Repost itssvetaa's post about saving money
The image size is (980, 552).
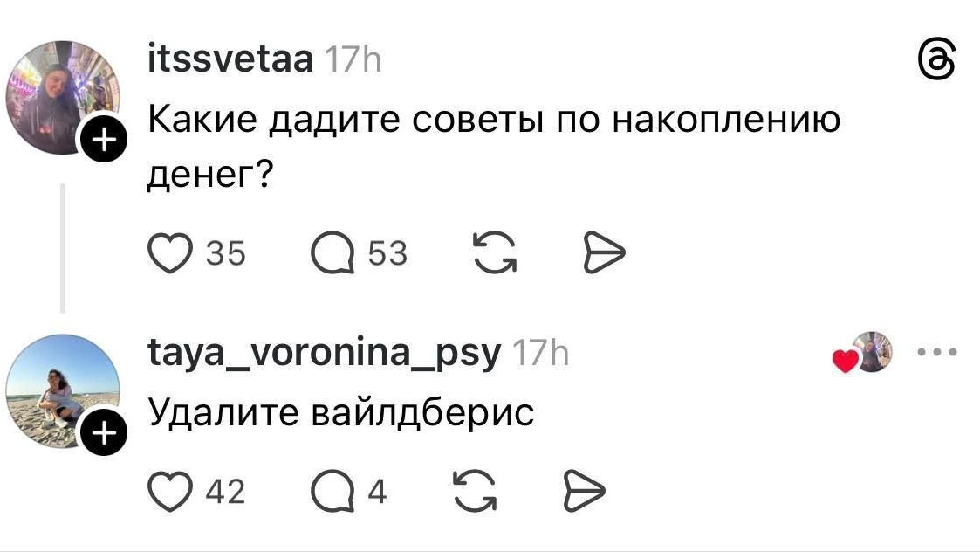[x=493, y=253]
